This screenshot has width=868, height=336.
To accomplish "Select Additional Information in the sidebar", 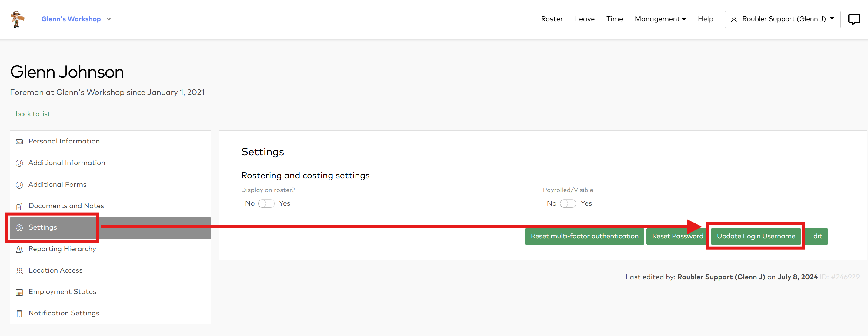I will click(x=110, y=163).
